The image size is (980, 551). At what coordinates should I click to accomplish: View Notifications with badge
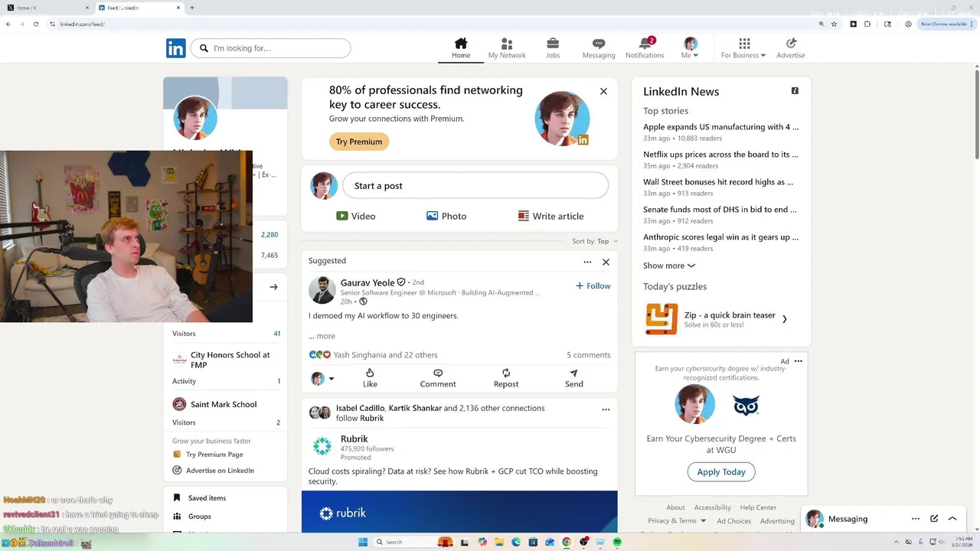pos(645,47)
